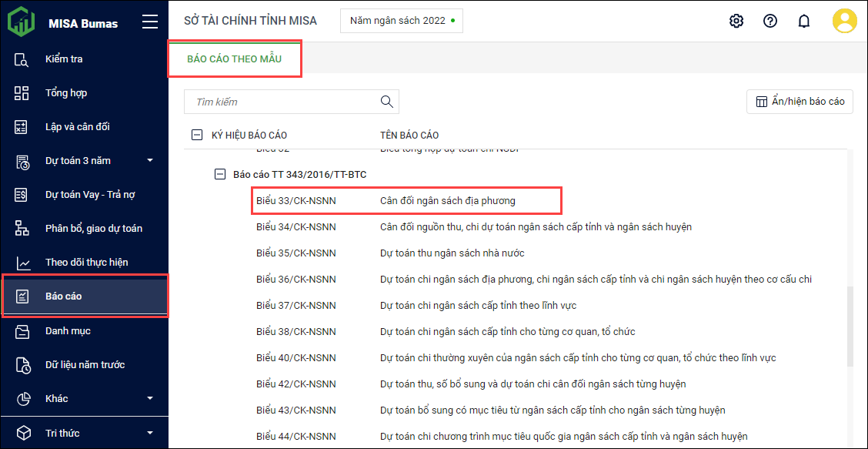Open Phân bổ, giao dự toán section
This screenshot has height=449, width=868.
(93, 229)
